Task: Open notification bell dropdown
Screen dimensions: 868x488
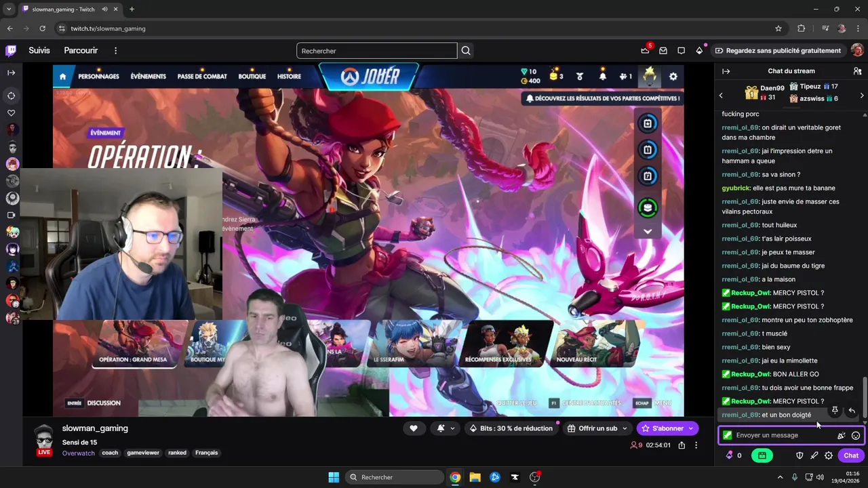Action: [446, 428]
